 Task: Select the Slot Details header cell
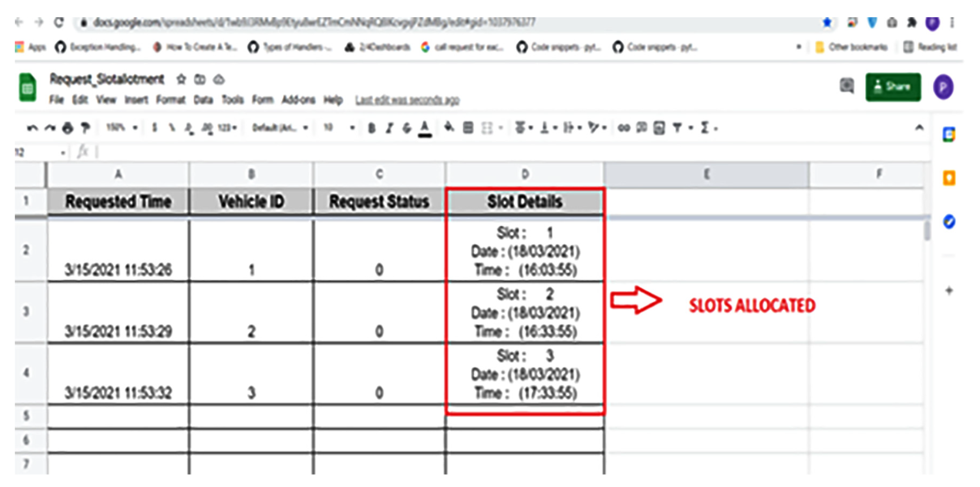(525, 202)
